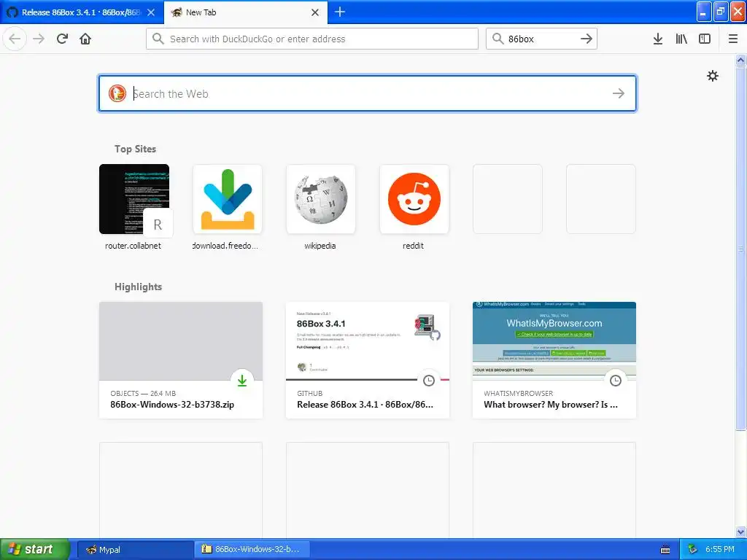Open new tab settings gear
Viewport: 747px width, 560px height.
click(x=712, y=76)
